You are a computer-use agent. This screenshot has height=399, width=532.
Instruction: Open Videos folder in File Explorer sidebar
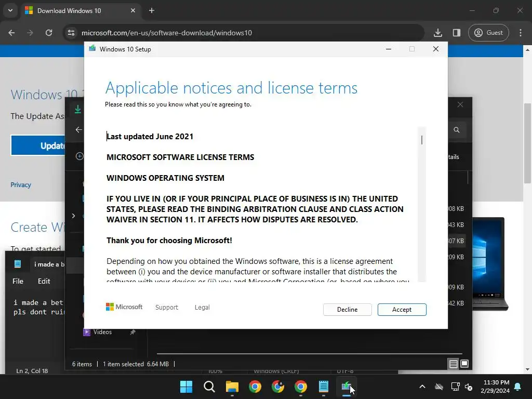102,332
